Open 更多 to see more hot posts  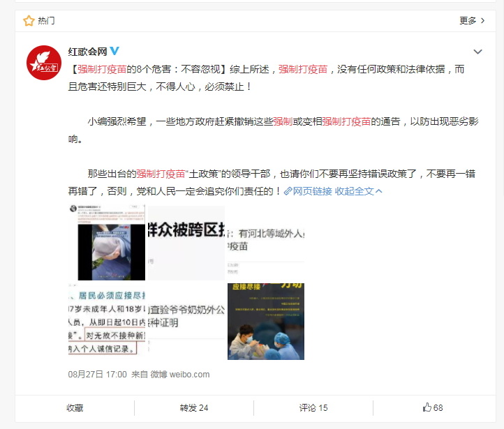pos(472,21)
